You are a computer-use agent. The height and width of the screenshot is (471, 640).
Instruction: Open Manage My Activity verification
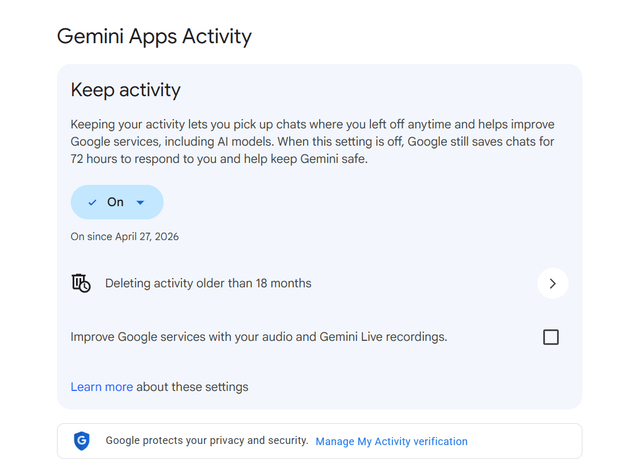click(391, 441)
